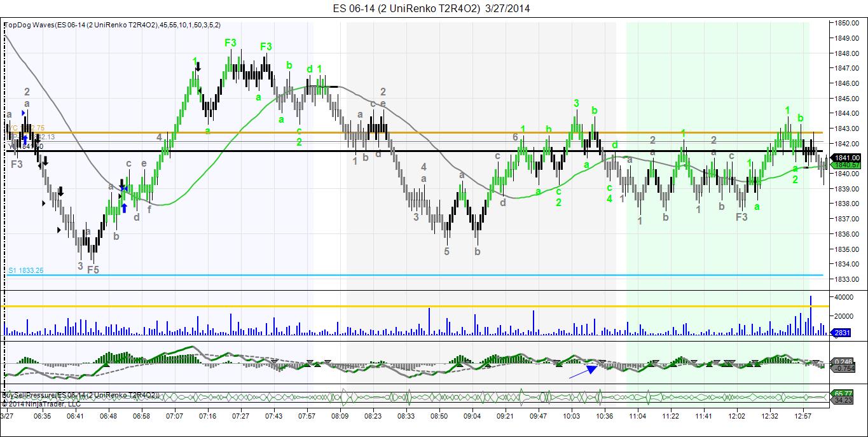Image resolution: width=868 pixels, height=437 pixels.
Task: Select the orange horizontal price line
Action: [413, 133]
